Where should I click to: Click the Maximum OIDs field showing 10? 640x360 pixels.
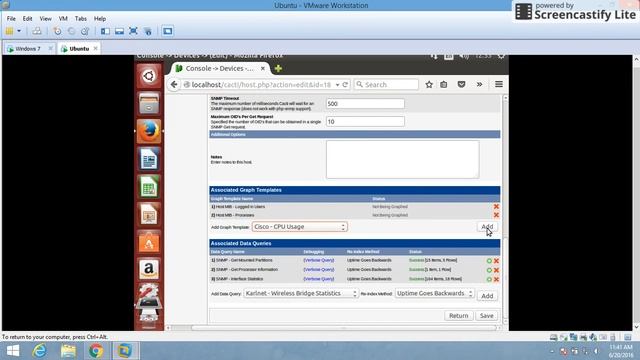(365, 122)
